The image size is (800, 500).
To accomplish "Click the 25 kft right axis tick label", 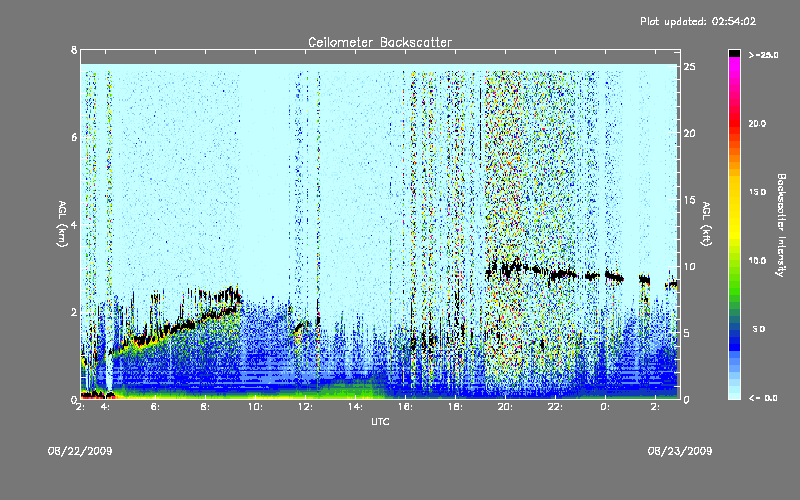I will [689, 67].
